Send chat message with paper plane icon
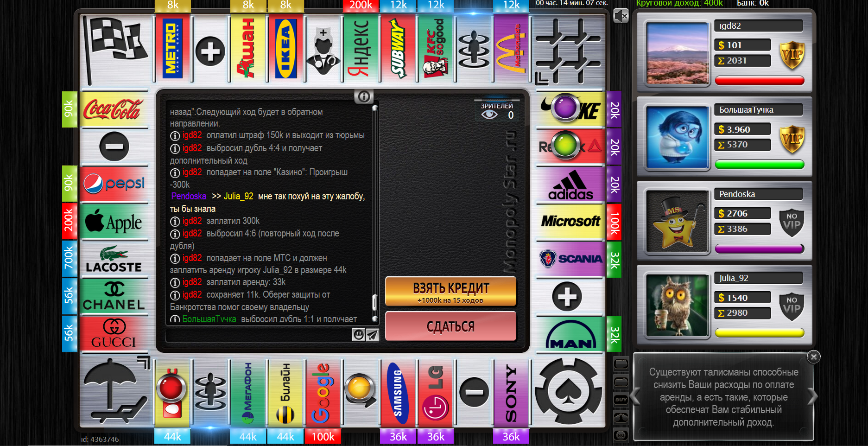The width and height of the screenshot is (868, 446). (373, 335)
